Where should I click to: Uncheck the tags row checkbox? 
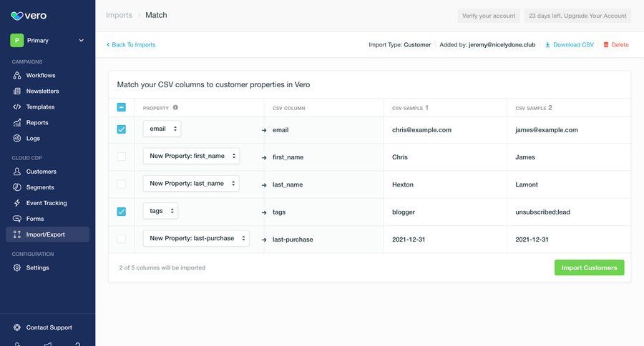(x=122, y=212)
